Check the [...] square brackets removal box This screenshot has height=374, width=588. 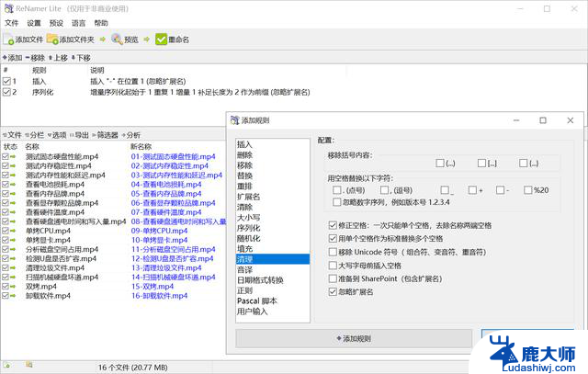(x=481, y=163)
